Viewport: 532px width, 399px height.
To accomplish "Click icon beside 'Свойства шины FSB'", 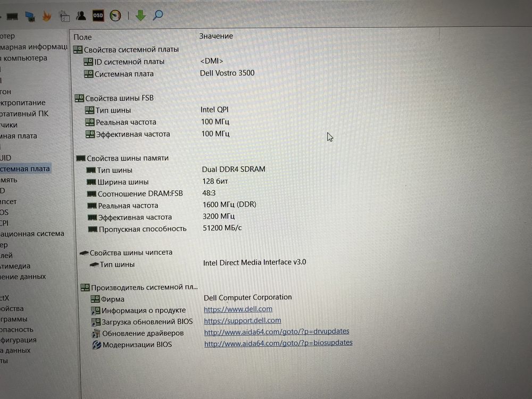I will (x=79, y=98).
